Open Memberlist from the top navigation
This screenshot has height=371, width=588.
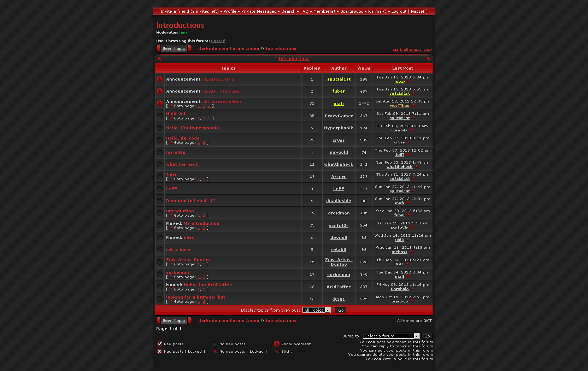click(x=324, y=11)
